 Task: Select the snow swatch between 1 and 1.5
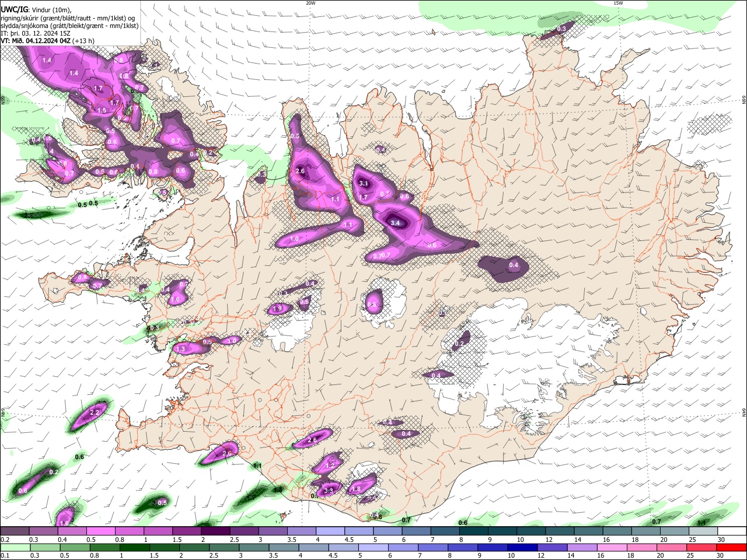coord(158,531)
